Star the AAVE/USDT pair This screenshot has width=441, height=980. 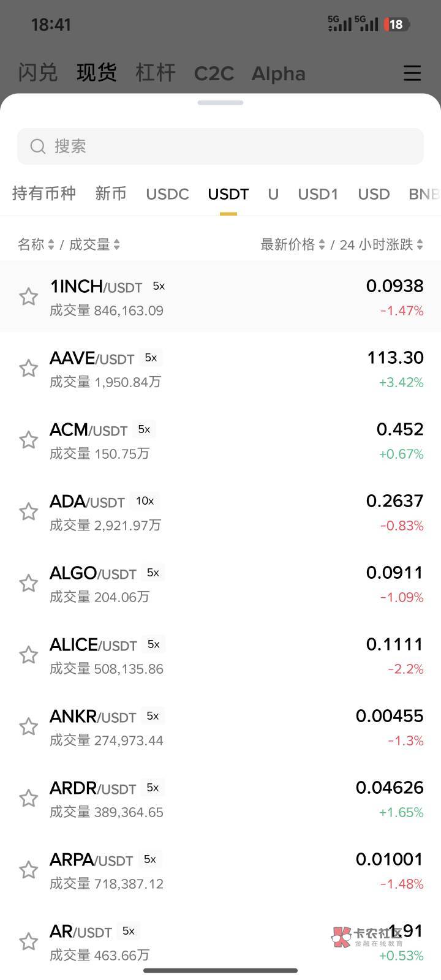[29, 369]
